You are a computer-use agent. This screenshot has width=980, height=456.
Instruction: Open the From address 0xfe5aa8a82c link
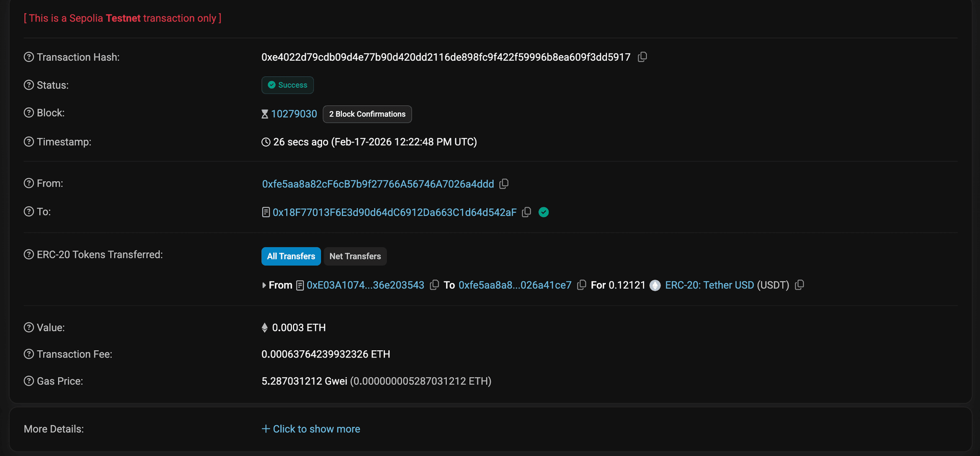[x=378, y=184]
